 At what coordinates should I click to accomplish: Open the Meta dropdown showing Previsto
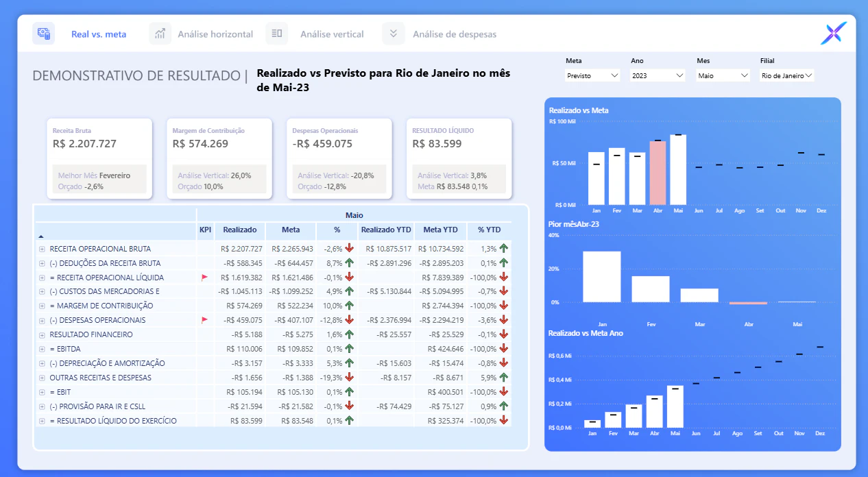(x=592, y=75)
